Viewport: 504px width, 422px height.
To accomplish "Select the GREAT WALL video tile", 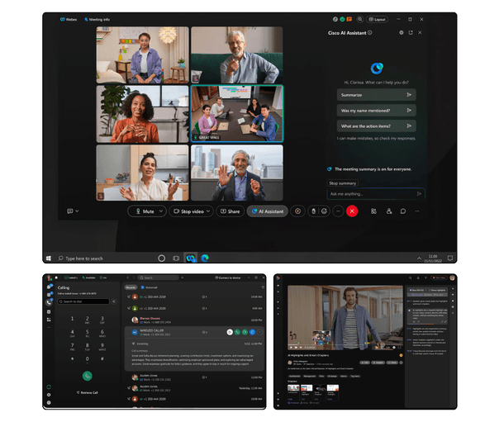I will [237, 113].
